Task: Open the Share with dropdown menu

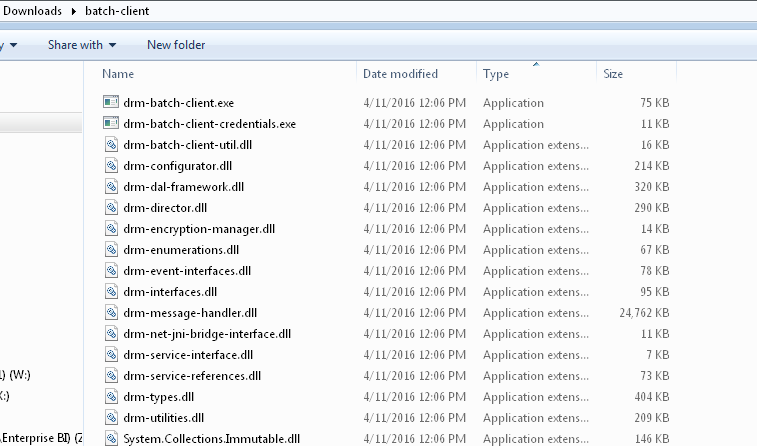Action: (x=82, y=45)
